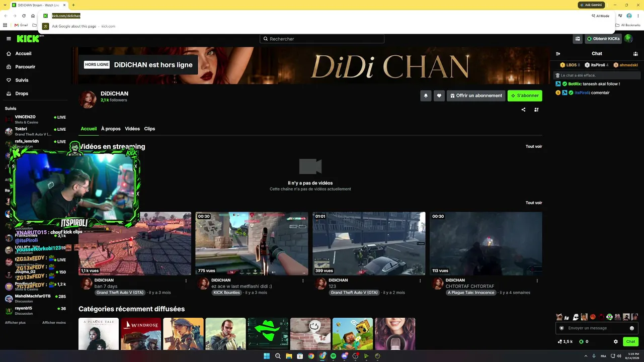Open options menu for 'ban 7 days' clip
The width and height of the screenshot is (644, 362).
coord(186,281)
